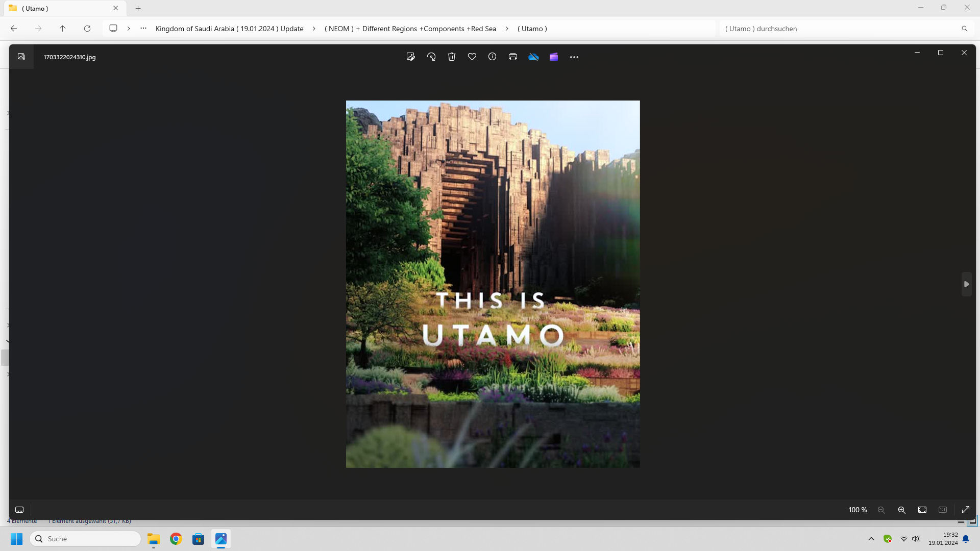Open Clipchamp video editor icon
Screen dimensions: 980x551
(x=554, y=57)
